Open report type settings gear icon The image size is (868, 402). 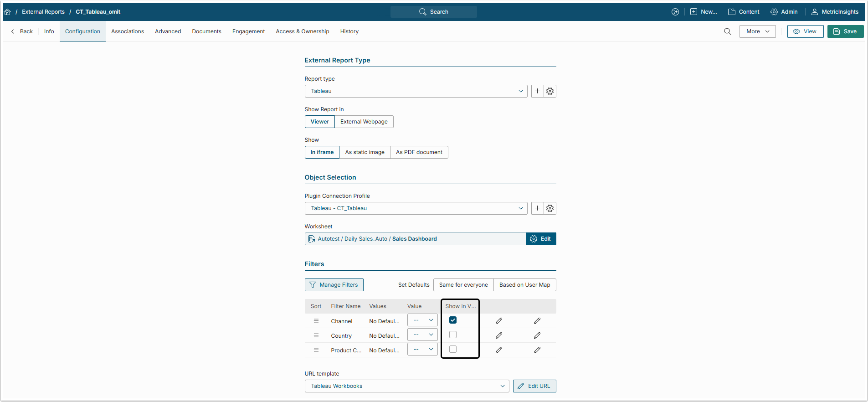pyautogui.click(x=550, y=91)
